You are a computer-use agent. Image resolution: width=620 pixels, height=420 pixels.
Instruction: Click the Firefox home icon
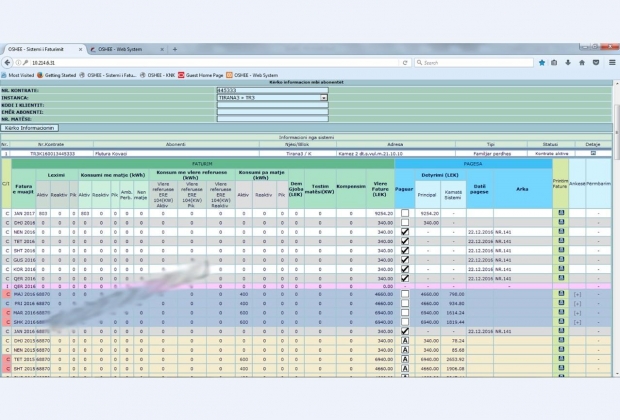click(582, 62)
